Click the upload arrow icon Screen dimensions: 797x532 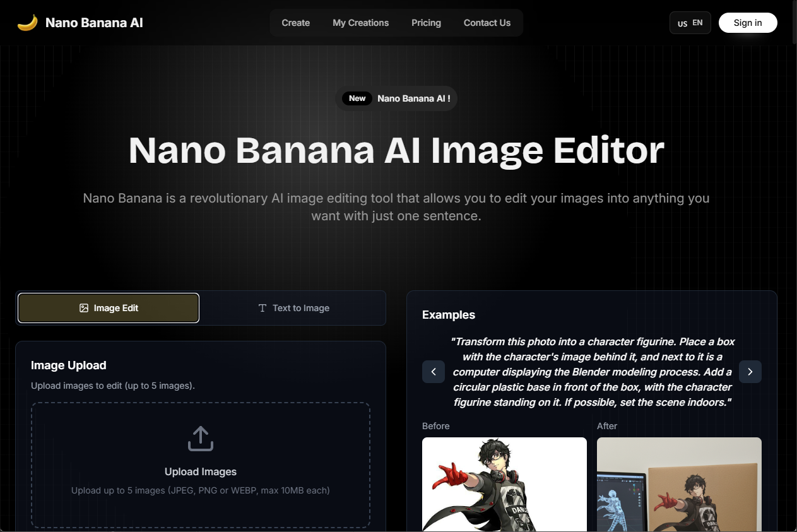click(x=200, y=438)
